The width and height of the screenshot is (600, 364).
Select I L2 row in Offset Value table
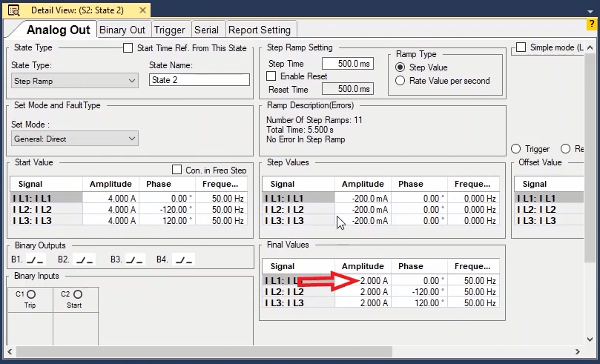tap(549, 210)
